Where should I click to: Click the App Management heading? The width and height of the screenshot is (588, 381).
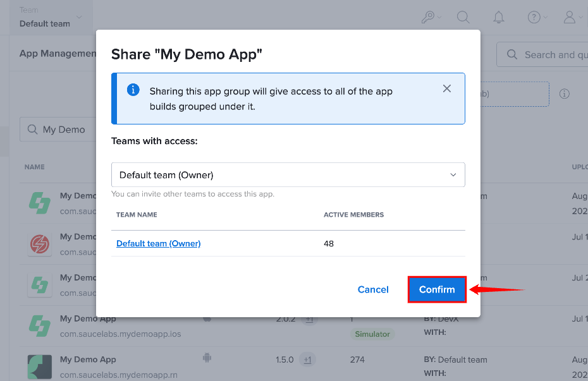point(58,54)
